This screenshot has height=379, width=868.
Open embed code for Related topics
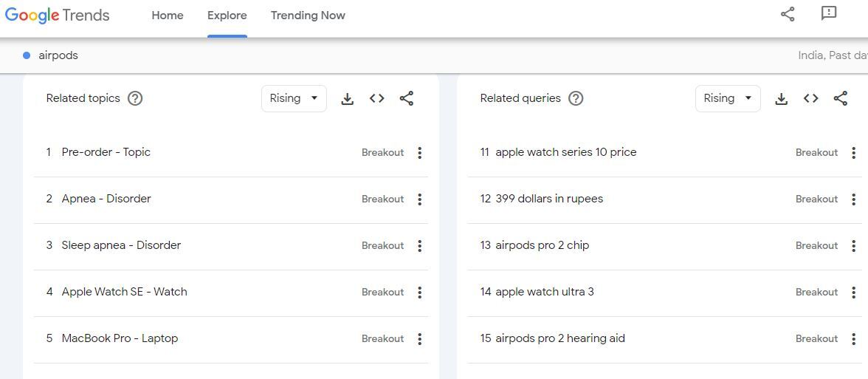pyautogui.click(x=376, y=98)
